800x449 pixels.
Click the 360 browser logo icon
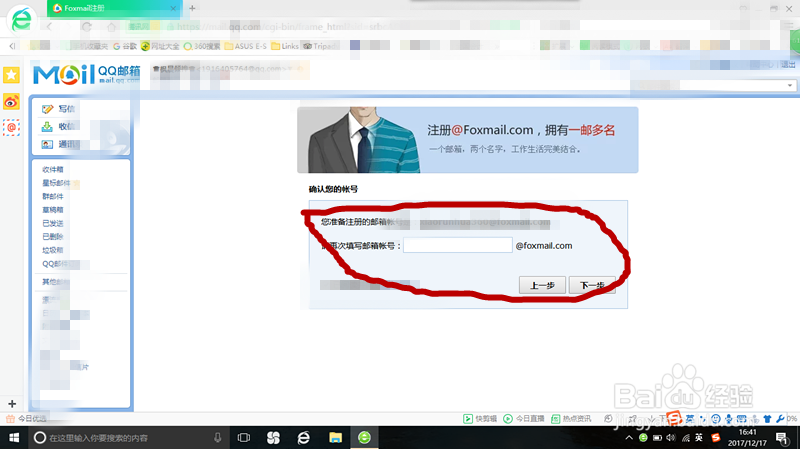(x=21, y=20)
